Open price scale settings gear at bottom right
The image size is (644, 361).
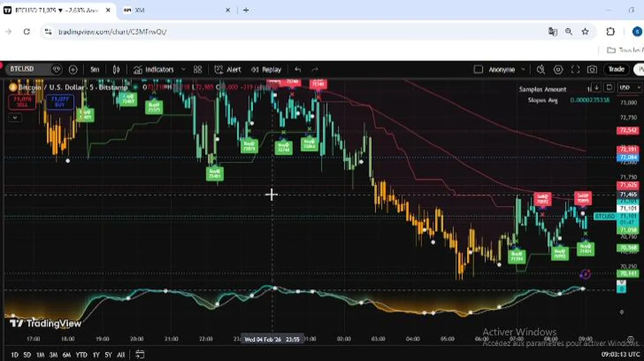pyautogui.click(x=630, y=340)
